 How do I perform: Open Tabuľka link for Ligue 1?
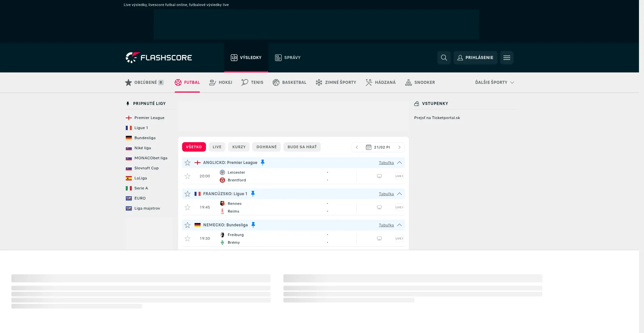pos(386,194)
